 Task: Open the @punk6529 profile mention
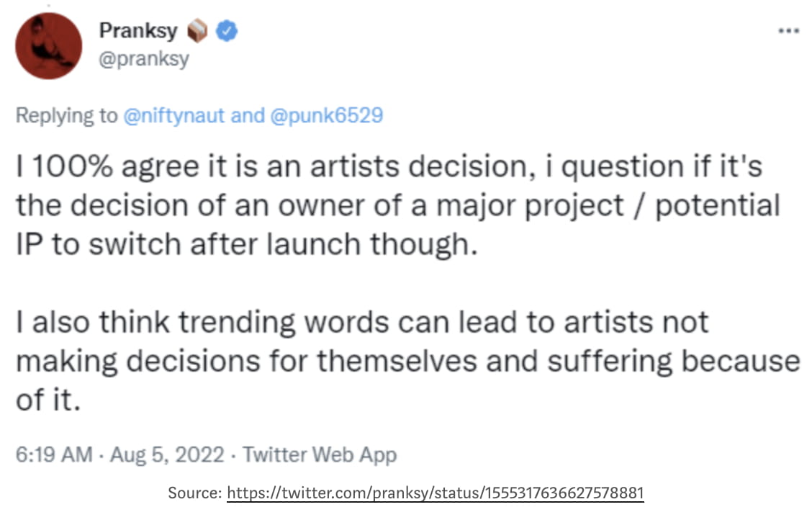[326, 115]
